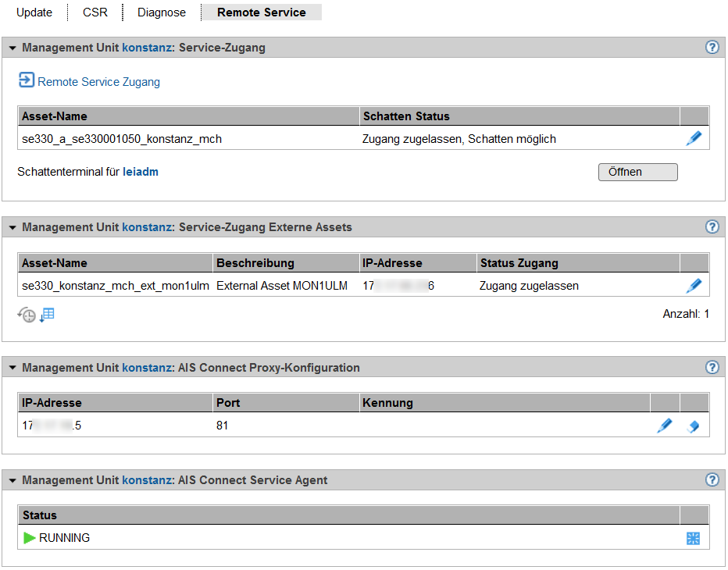Collapse the AIS Connect Service Agent section
Viewport: 728px width, 570px height.
12,481
